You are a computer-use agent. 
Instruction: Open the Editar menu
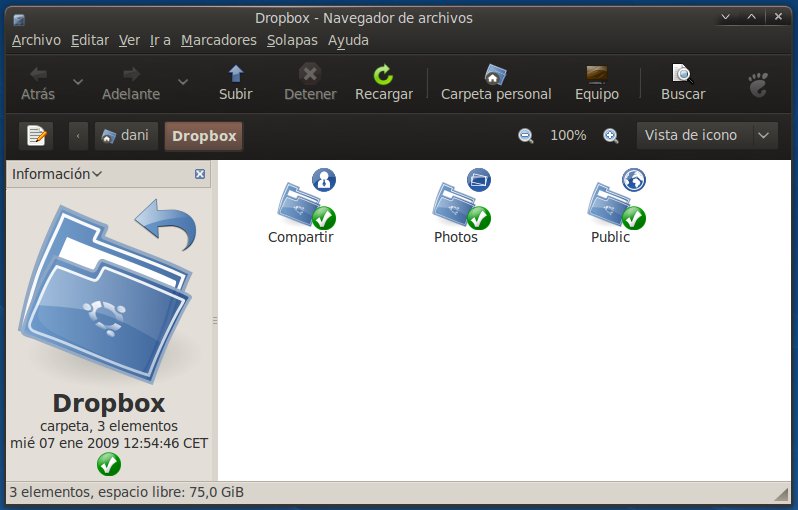90,40
